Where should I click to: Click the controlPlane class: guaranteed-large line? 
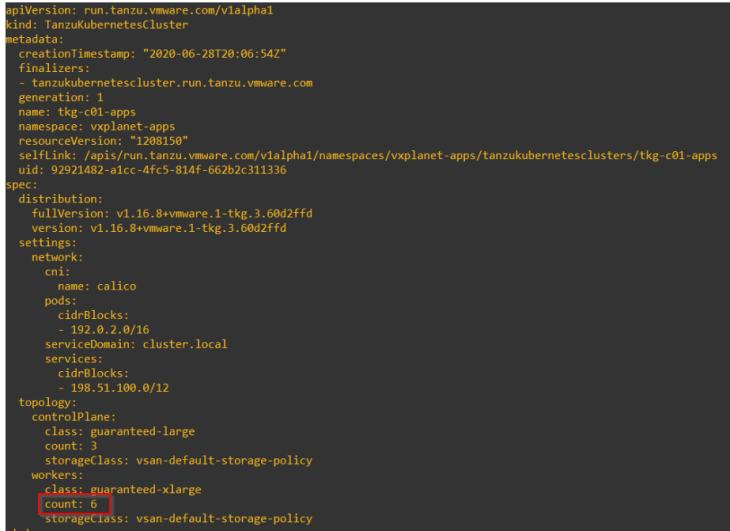click(x=120, y=431)
